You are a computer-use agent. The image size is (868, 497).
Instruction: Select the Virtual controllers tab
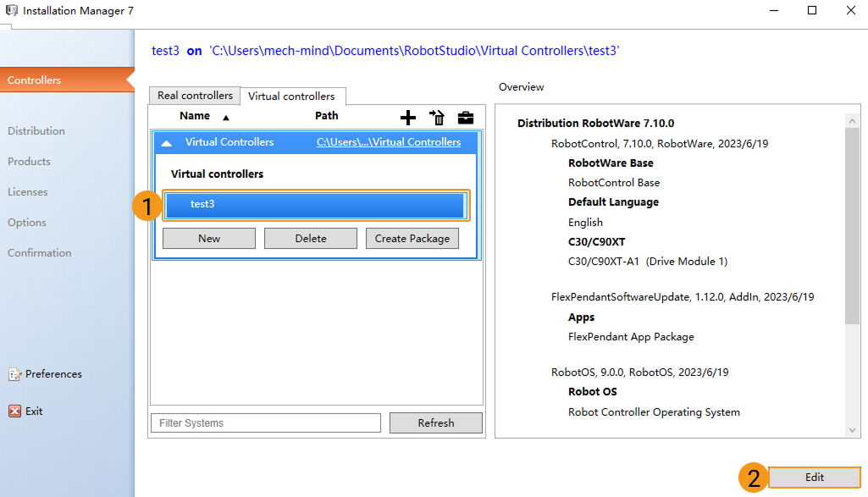[x=291, y=97]
